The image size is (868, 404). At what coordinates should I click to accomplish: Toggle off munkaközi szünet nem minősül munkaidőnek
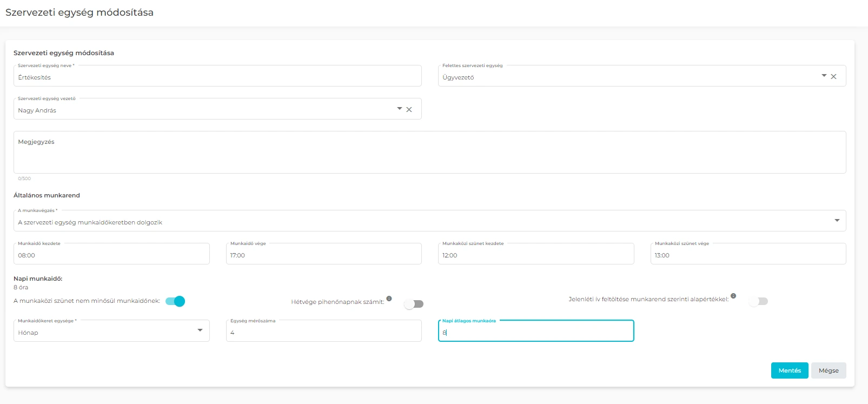(x=175, y=301)
